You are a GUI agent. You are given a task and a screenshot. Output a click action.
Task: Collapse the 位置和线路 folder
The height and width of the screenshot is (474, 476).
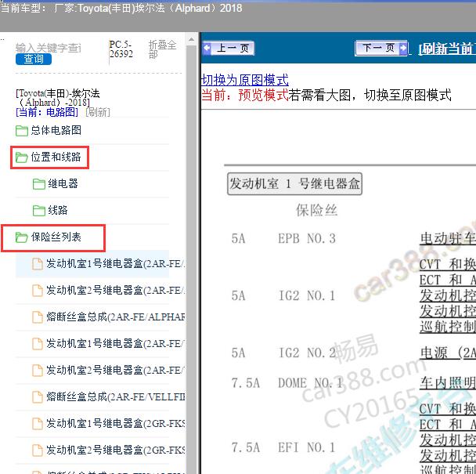click(x=56, y=157)
